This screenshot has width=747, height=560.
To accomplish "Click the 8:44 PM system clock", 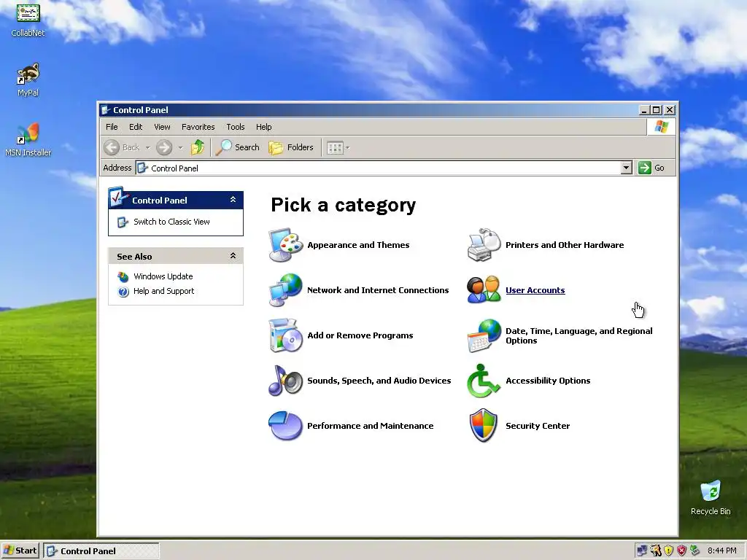I will tap(721, 551).
